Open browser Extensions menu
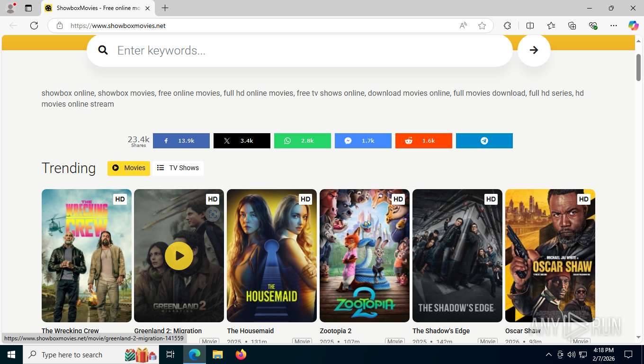This screenshot has width=644, height=364. point(507,26)
